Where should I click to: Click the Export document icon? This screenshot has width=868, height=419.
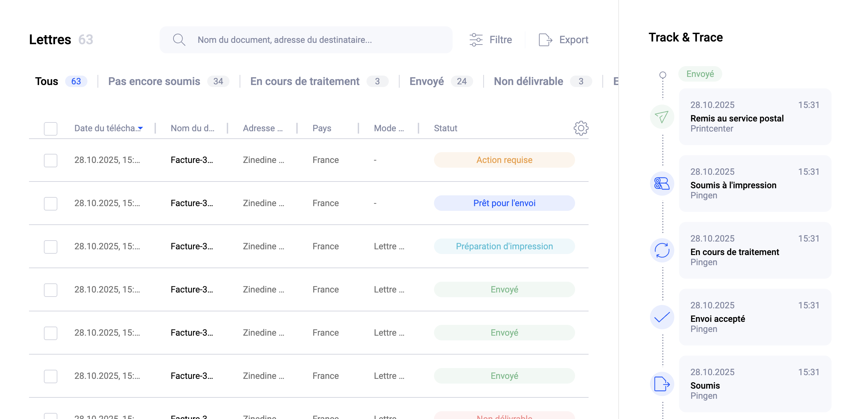tap(545, 39)
